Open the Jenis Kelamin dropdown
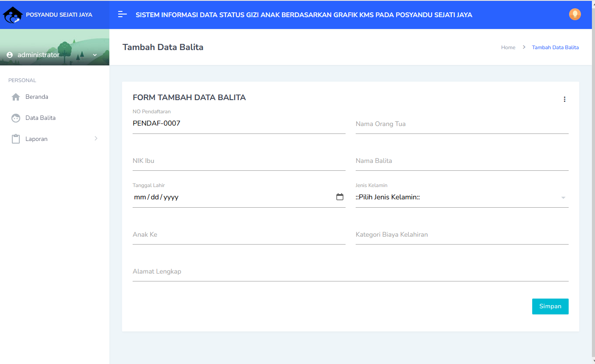 tap(462, 198)
